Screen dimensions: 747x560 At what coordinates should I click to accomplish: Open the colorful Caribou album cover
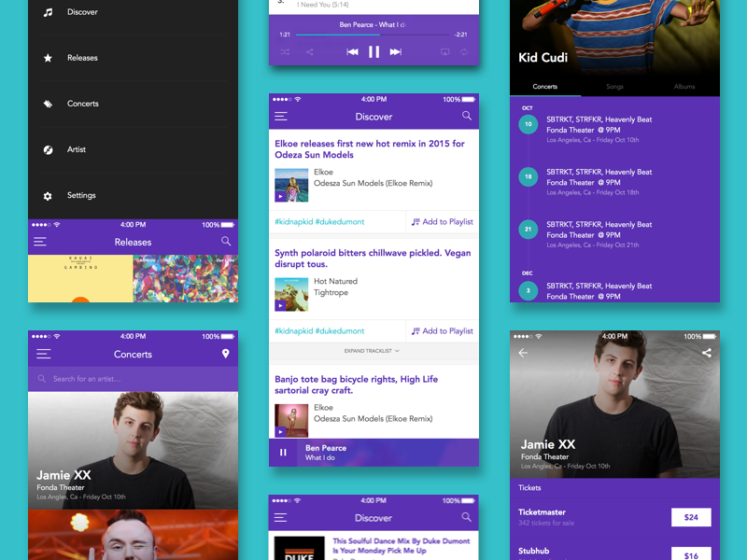pos(186,278)
